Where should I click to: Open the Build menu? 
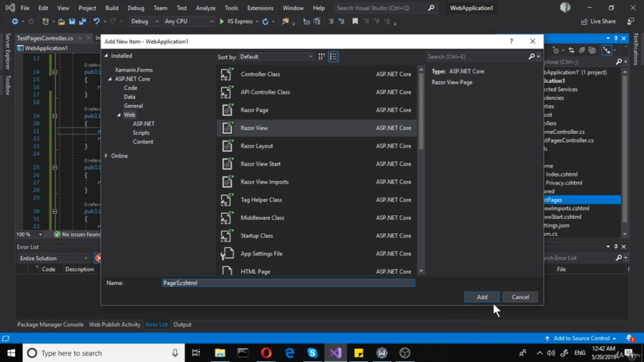[x=111, y=8]
